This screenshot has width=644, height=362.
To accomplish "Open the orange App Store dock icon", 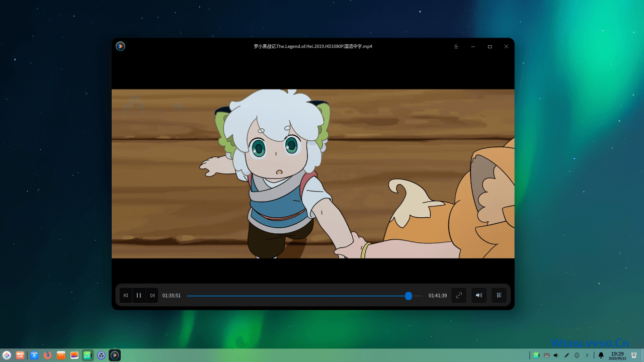I will [x=61, y=355].
